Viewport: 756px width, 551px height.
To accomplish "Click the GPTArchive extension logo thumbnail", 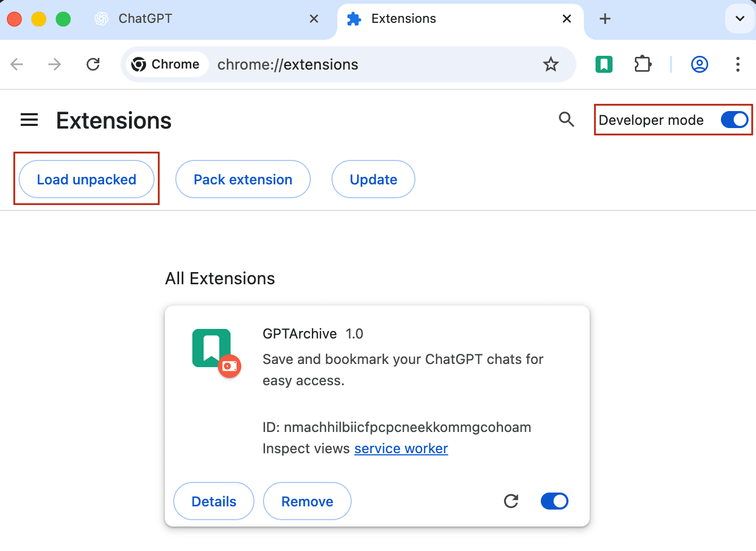I will [210, 348].
